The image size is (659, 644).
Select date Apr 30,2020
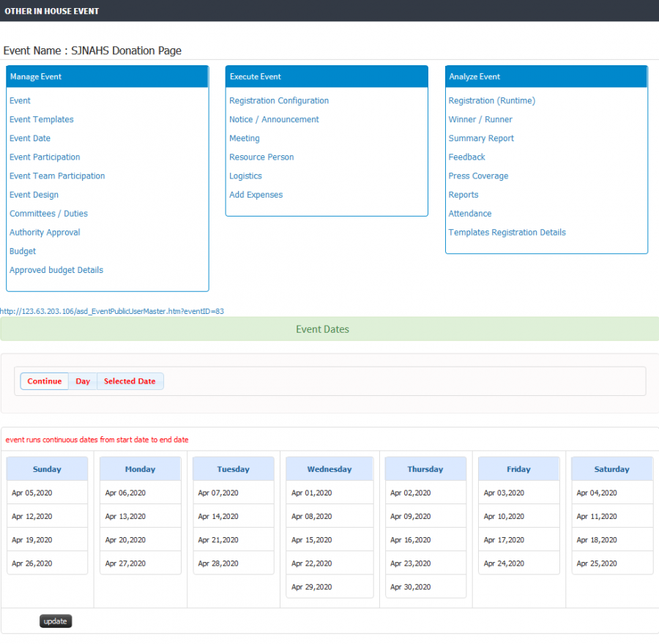425,587
